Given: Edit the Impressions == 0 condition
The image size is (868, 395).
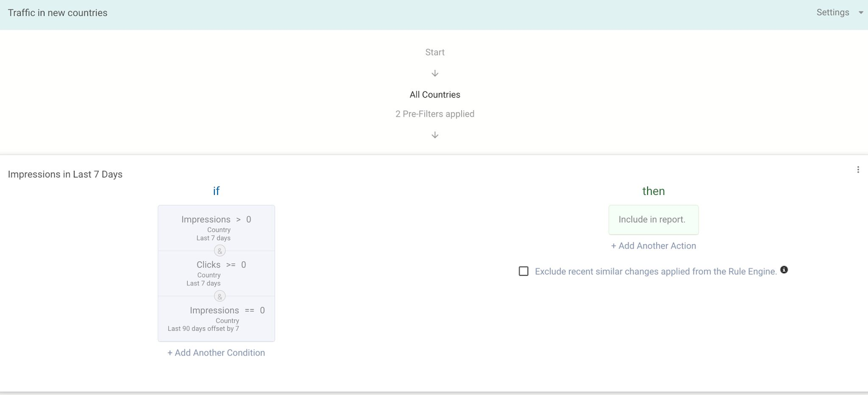Looking at the screenshot, I should tap(216, 318).
